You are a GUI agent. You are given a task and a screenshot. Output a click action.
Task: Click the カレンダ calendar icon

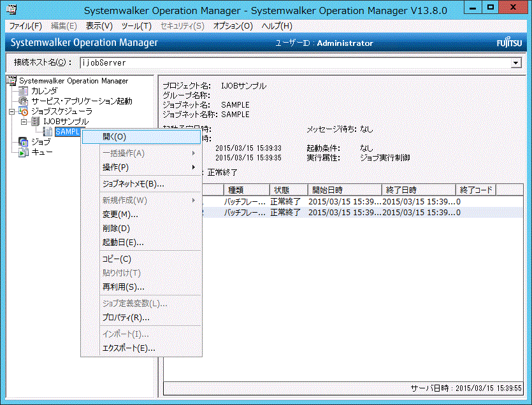tap(23, 91)
